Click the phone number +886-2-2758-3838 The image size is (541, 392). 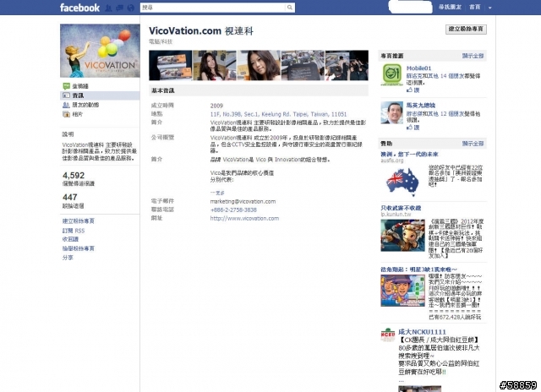pyautogui.click(x=233, y=210)
